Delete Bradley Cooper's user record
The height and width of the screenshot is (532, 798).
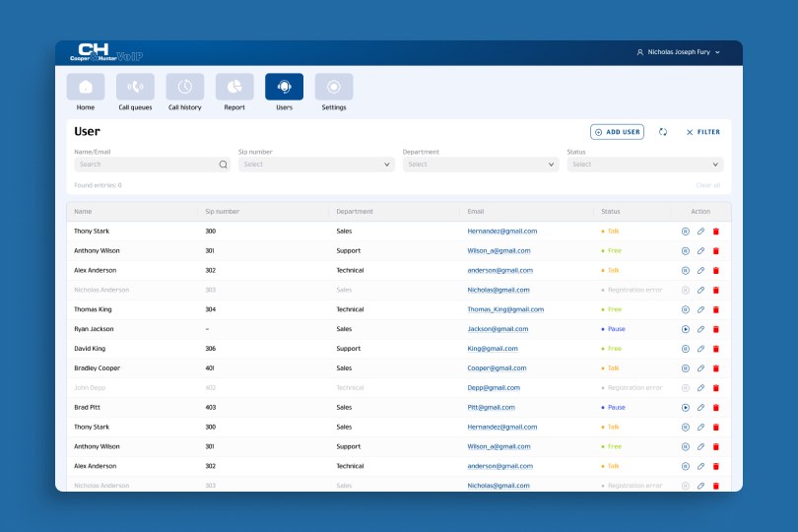716,368
